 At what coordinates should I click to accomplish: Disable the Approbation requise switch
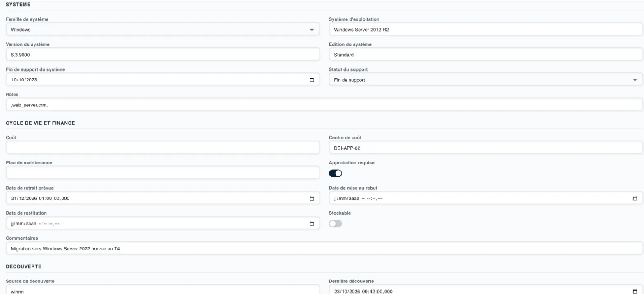336,173
